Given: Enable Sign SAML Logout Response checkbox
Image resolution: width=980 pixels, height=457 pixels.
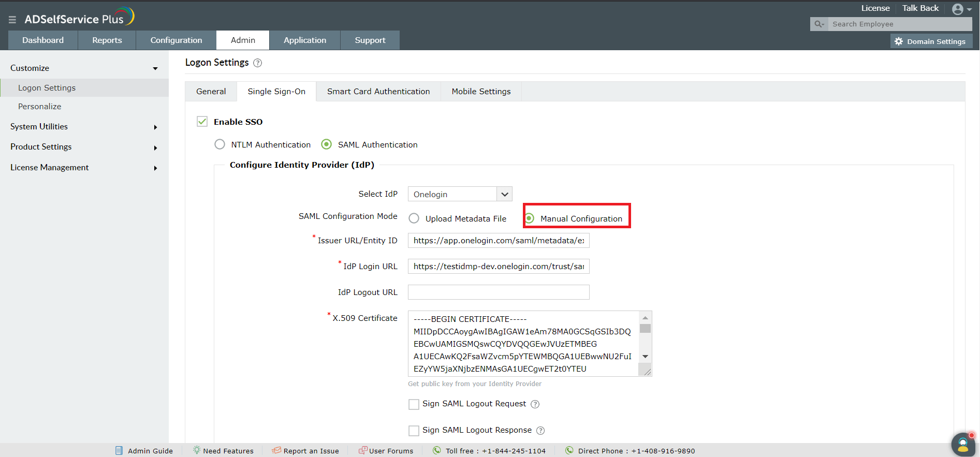Looking at the screenshot, I should (x=414, y=431).
